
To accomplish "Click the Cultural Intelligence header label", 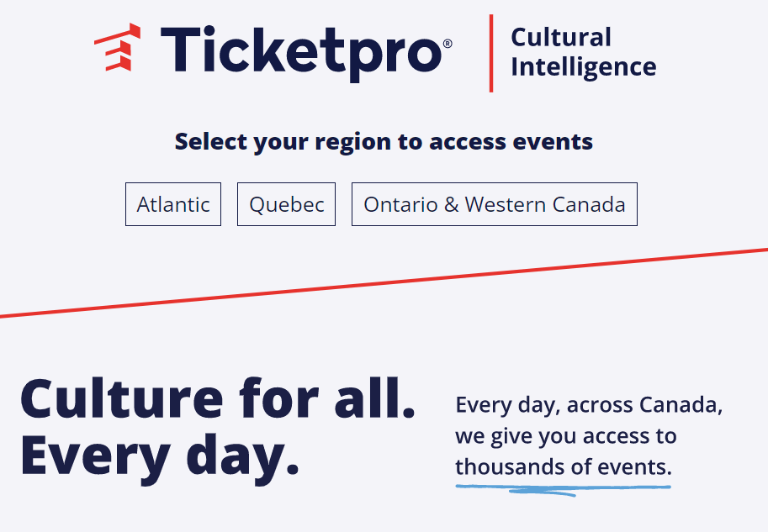I will pyautogui.click(x=583, y=50).
